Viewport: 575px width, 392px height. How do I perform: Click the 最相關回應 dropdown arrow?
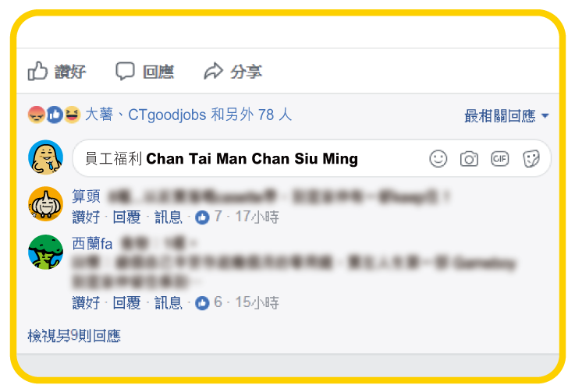click(545, 116)
